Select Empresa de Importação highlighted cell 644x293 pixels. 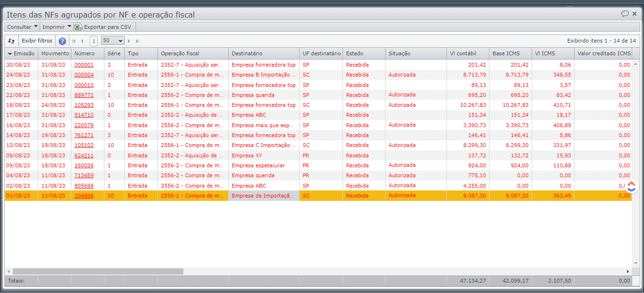(264, 196)
